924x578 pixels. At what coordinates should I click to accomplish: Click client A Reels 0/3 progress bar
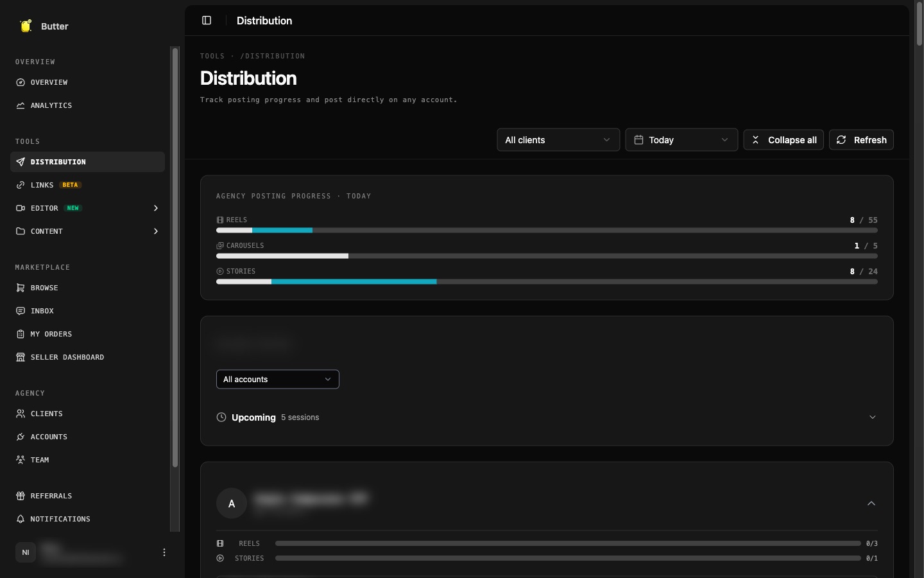pos(568,543)
